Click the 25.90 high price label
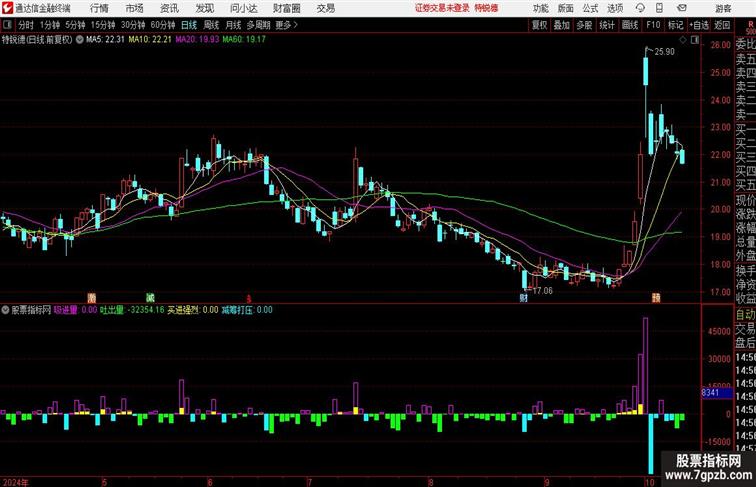756x487 pixels. point(664,52)
